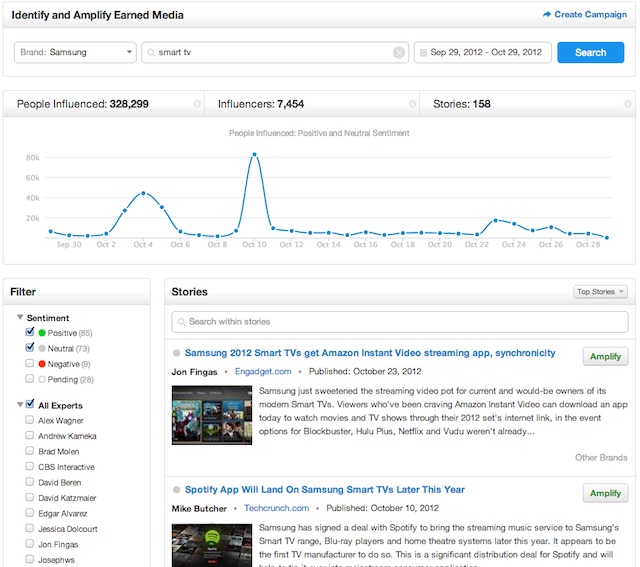Uncheck the Positive sentiment filter

click(29, 333)
